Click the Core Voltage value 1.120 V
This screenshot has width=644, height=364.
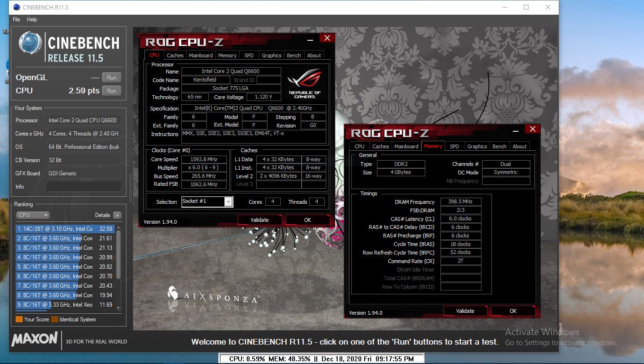click(263, 97)
